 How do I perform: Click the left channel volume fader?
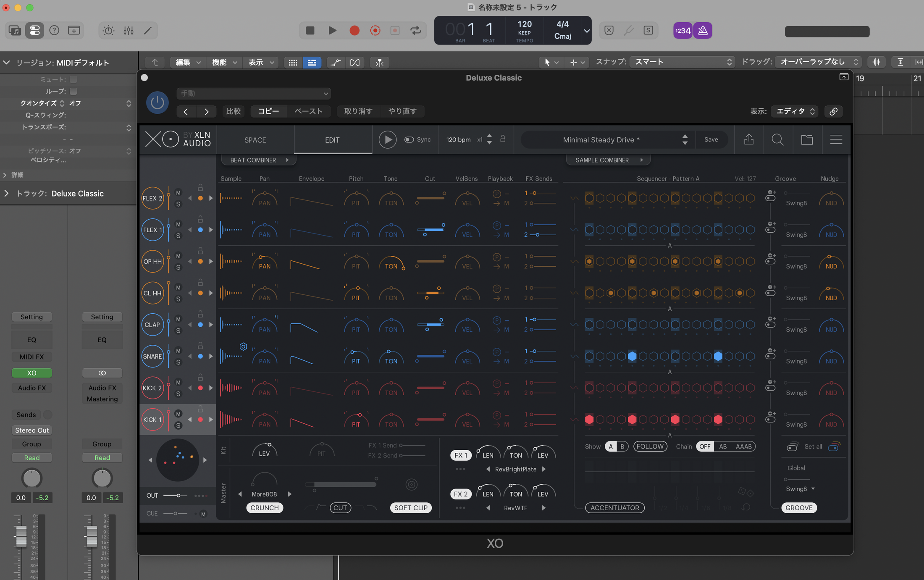point(21,536)
